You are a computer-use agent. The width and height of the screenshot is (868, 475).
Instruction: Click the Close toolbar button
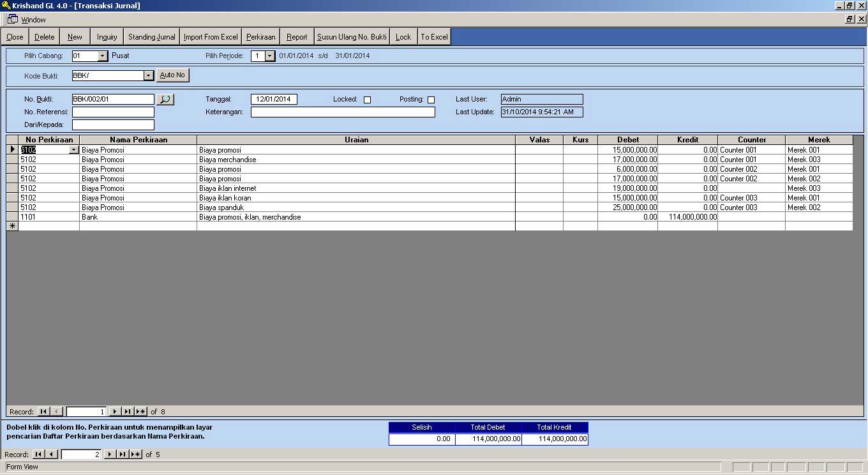pos(15,37)
